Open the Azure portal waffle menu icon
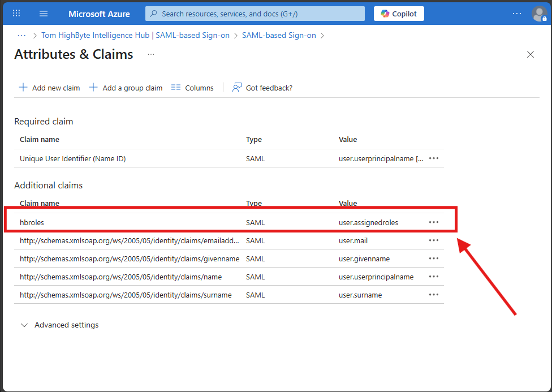552x392 pixels. (16, 14)
